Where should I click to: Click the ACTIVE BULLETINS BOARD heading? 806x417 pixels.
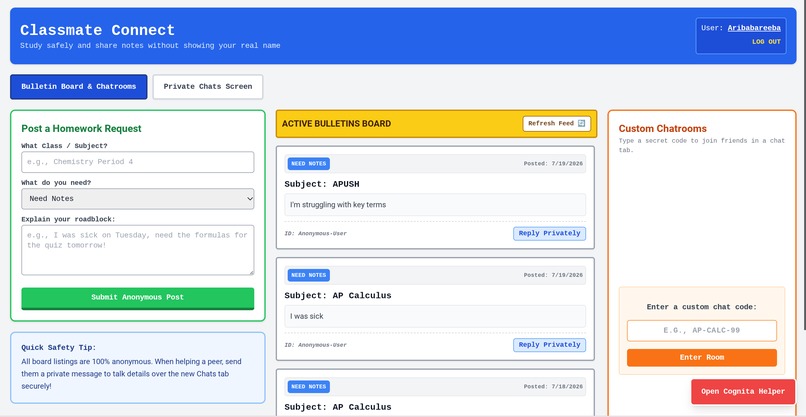pos(336,123)
